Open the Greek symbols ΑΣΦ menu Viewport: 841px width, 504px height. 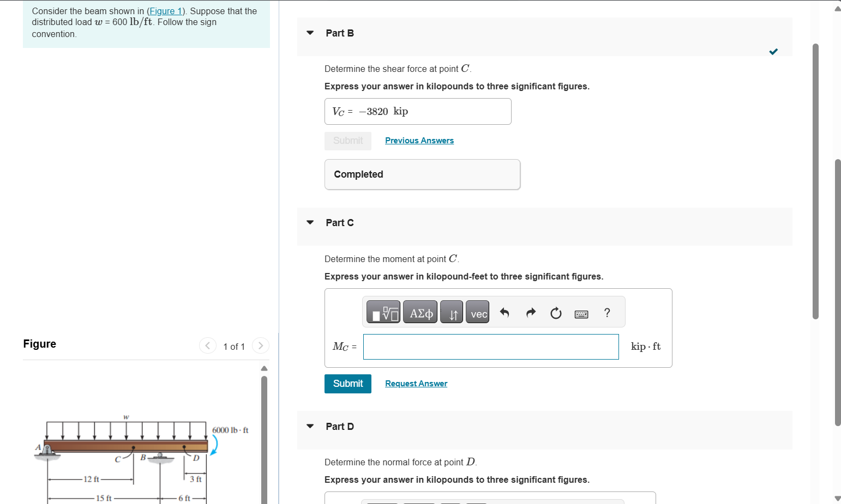coord(420,312)
